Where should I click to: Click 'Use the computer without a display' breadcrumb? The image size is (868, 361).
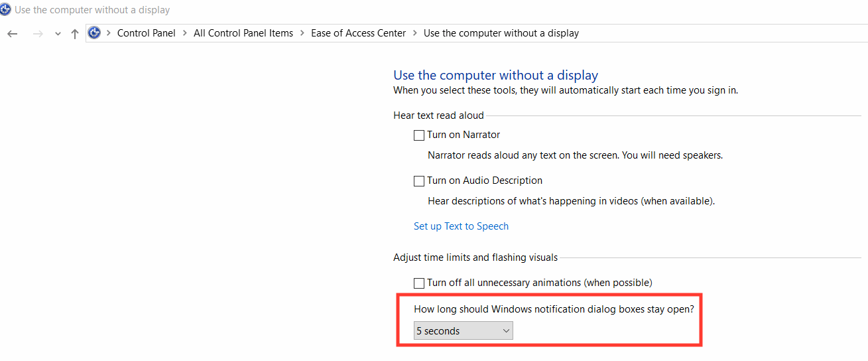(501, 33)
